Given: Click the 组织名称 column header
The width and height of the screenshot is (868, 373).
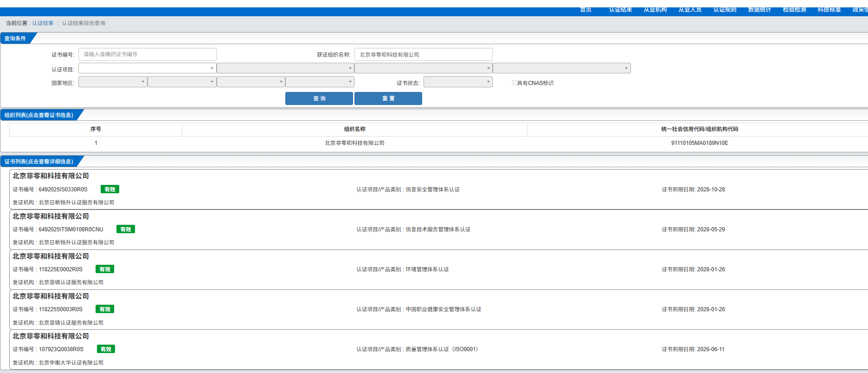Looking at the screenshot, I should point(354,129).
